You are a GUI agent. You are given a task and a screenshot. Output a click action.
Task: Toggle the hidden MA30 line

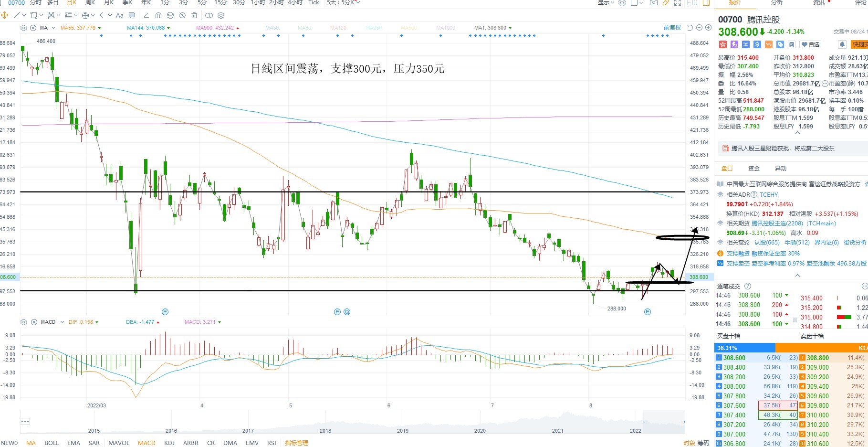pyautogui.click(x=272, y=28)
